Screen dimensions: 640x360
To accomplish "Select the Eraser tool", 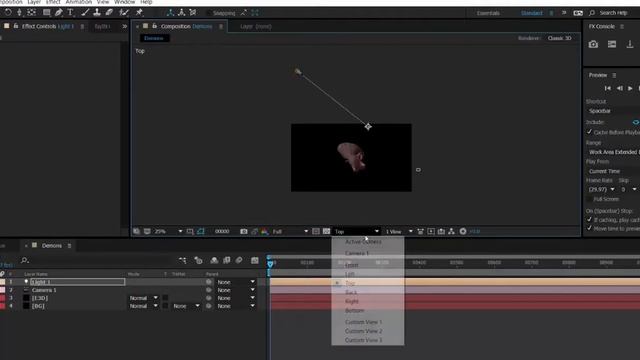I will [x=109, y=12].
